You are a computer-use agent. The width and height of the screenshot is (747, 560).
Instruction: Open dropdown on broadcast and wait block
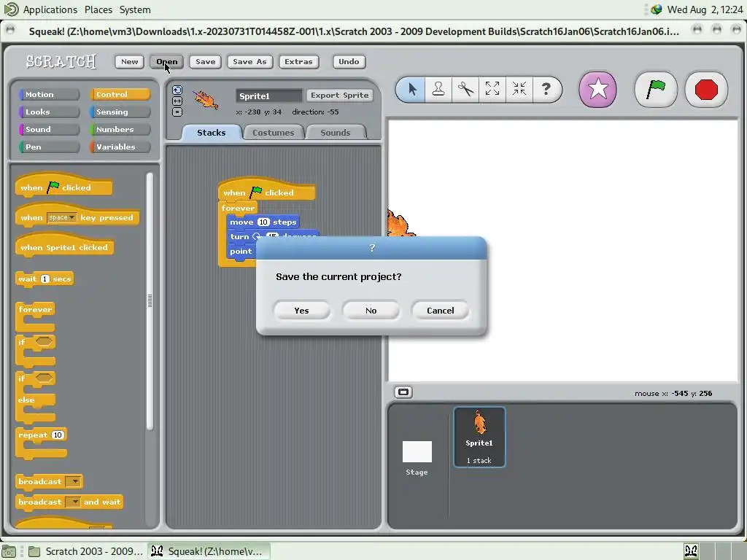click(x=73, y=502)
